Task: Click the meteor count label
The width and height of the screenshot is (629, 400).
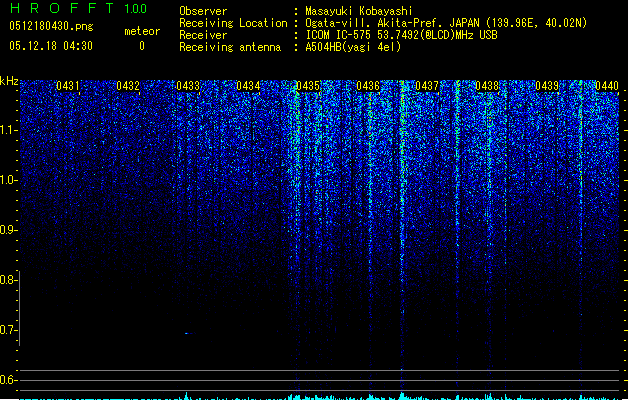Action: (142, 31)
